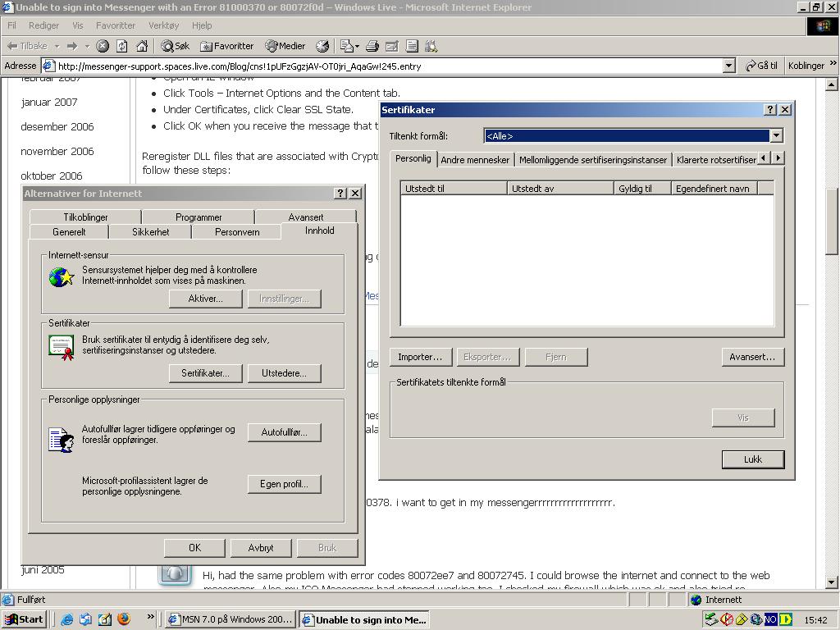Image resolution: width=840 pixels, height=630 pixels.
Task: Expand Koblinger links chevron
Action: coord(833,63)
